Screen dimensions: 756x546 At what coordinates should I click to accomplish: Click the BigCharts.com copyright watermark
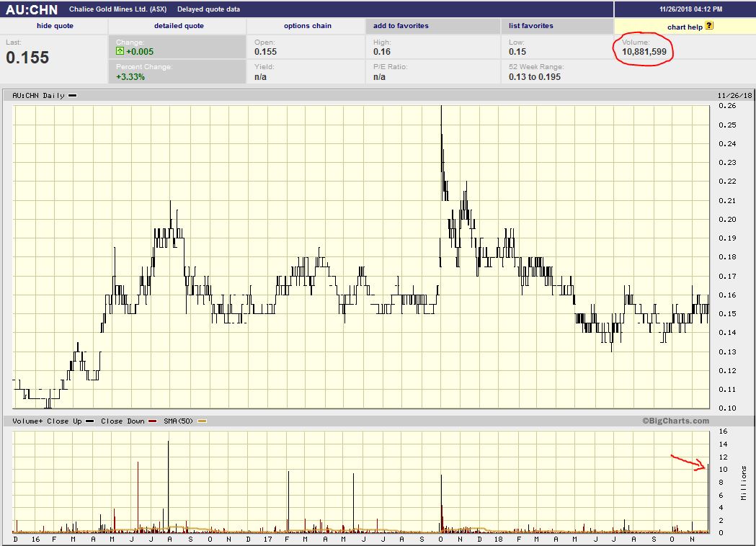pos(675,421)
